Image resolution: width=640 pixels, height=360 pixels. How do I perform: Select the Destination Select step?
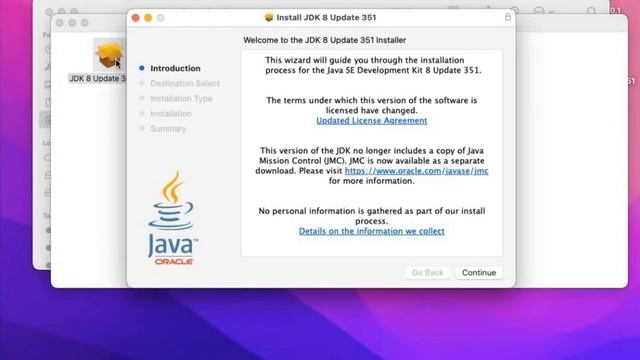click(185, 83)
